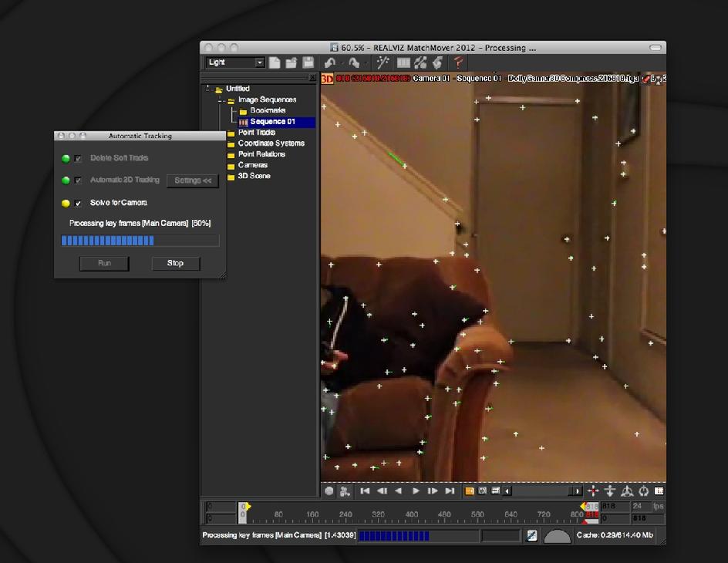The image size is (728, 563).
Task: Click the status bar icon next to progress field
Action: 532,535
